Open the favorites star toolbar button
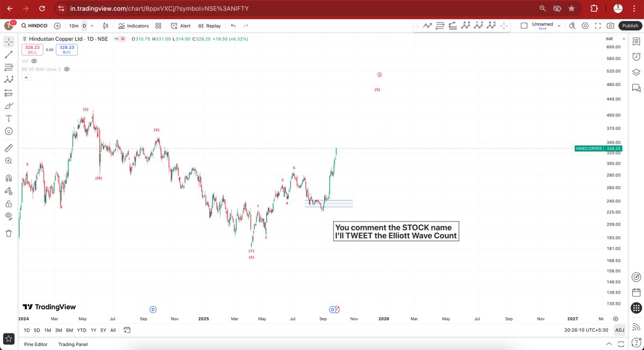644x350 pixels. pyautogui.click(x=9, y=338)
